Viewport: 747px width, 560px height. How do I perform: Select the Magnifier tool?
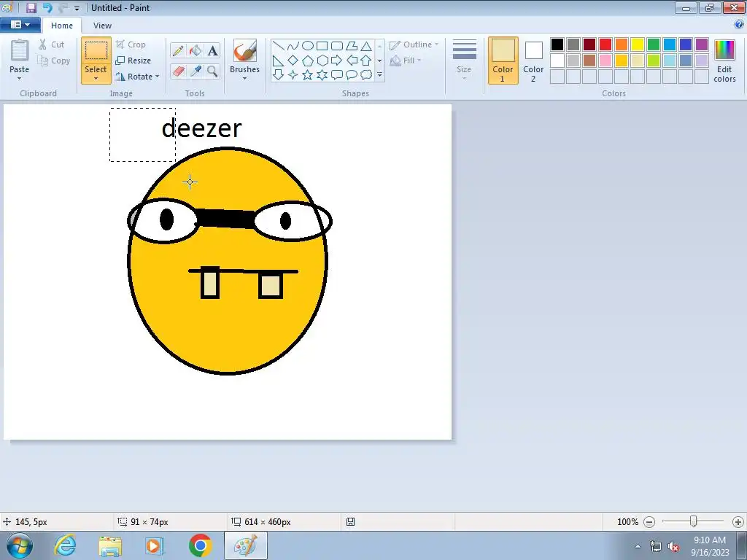point(212,71)
